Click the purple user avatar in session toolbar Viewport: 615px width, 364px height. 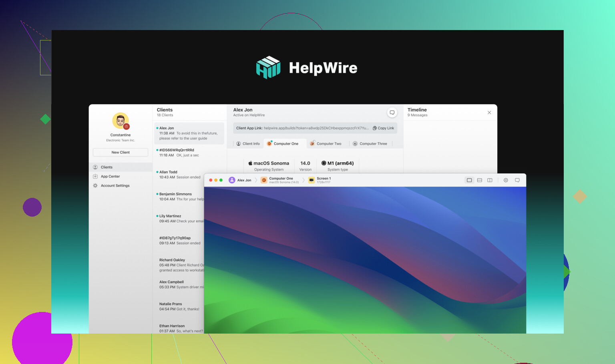(232, 180)
